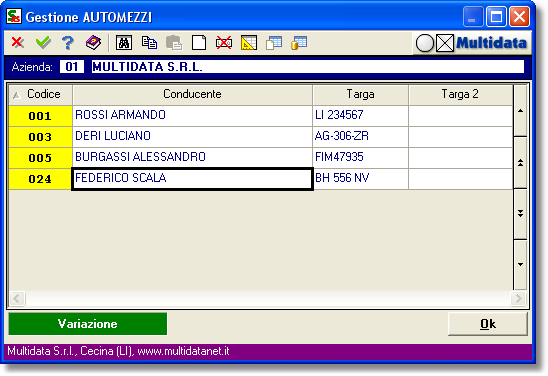Click the MULTIDATA S.R.L. company name field
548x376 pixels.
tap(308, 66)
